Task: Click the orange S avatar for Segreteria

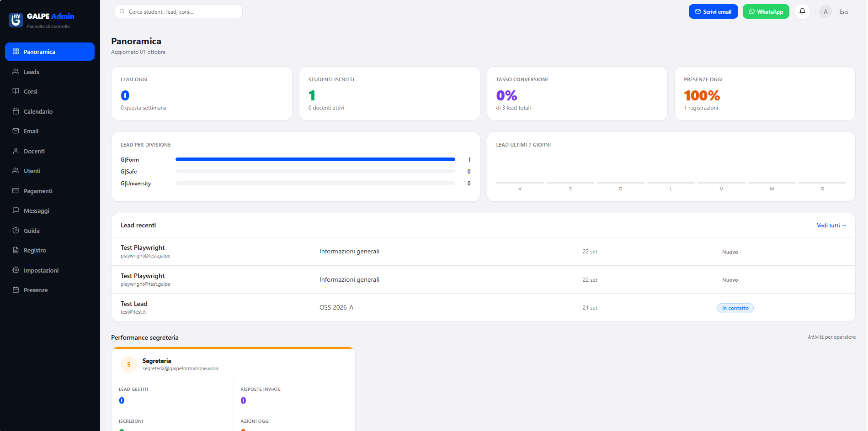Action: 129,364
